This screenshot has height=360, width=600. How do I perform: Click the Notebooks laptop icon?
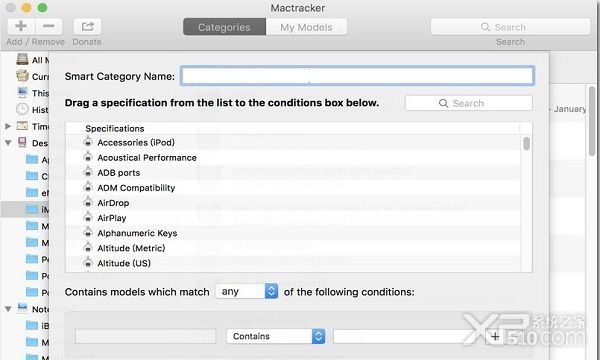tap(23, 308)
